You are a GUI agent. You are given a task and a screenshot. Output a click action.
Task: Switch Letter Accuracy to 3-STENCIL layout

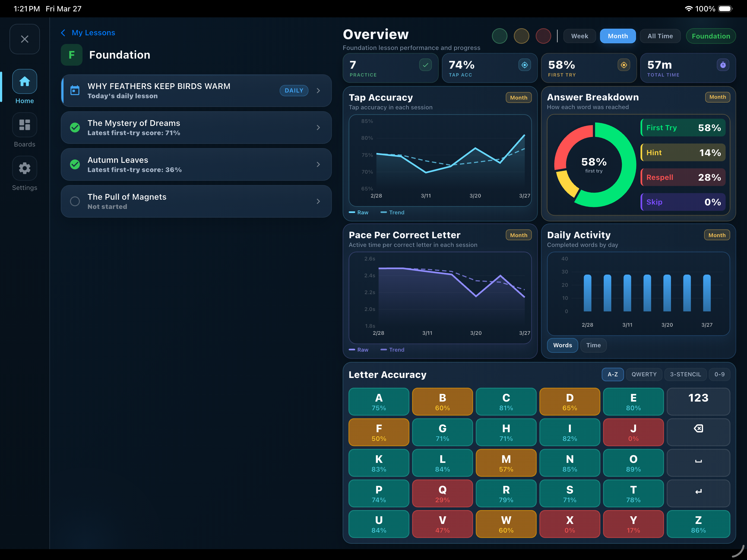click(685, 374)
